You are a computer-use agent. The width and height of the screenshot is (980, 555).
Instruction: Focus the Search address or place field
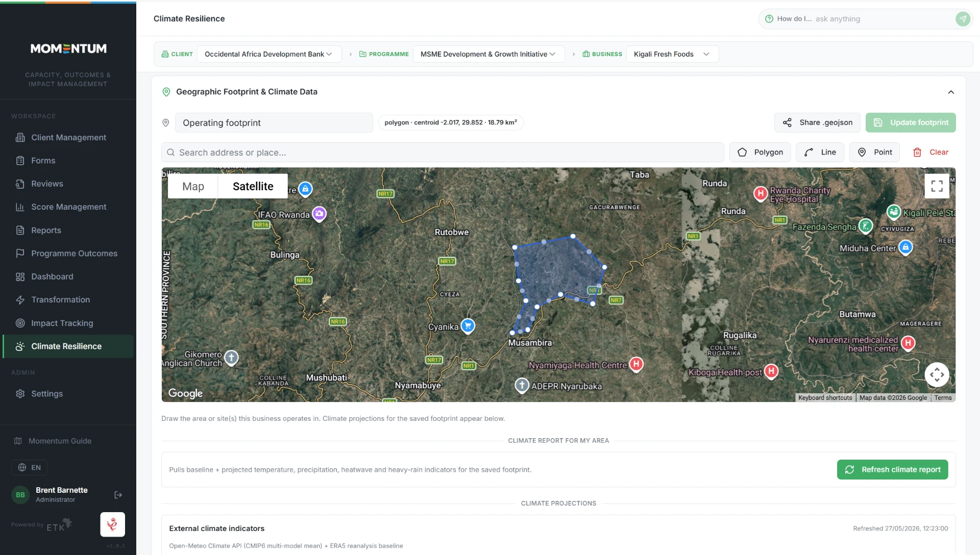(443, 153)
